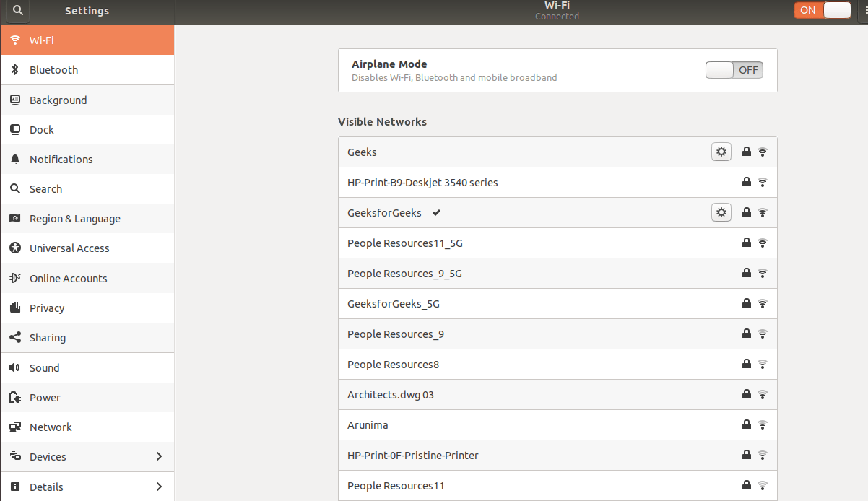Click the chevron beside Devices entry
The image size is (868, 501).
point(159,456)
